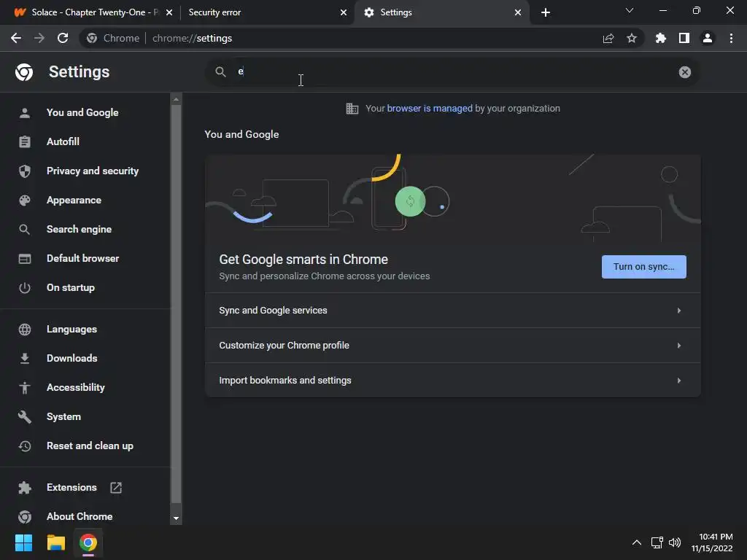Open the tab search dropdown arrow
Screen dimensions: 747x560
point(630,10)
